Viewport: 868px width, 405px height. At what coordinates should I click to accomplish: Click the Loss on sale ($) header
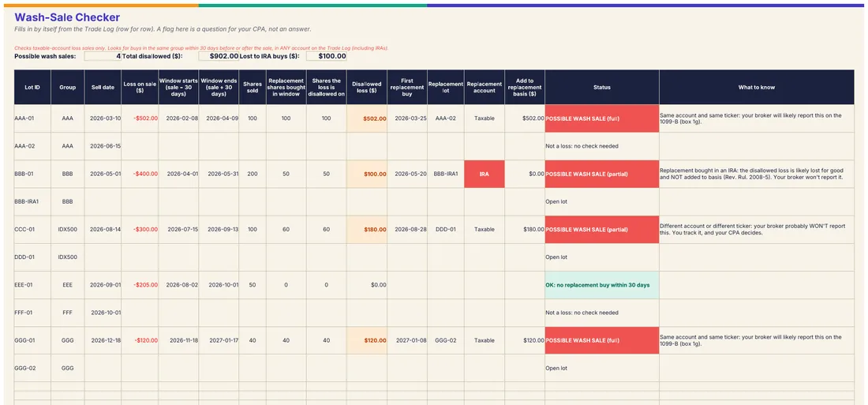pos(140,87)
